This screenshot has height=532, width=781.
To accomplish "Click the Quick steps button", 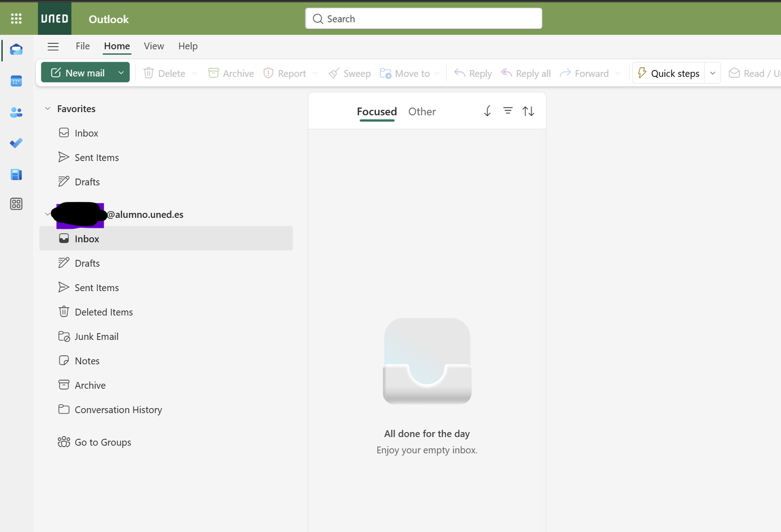I will [x=669, y=73].
